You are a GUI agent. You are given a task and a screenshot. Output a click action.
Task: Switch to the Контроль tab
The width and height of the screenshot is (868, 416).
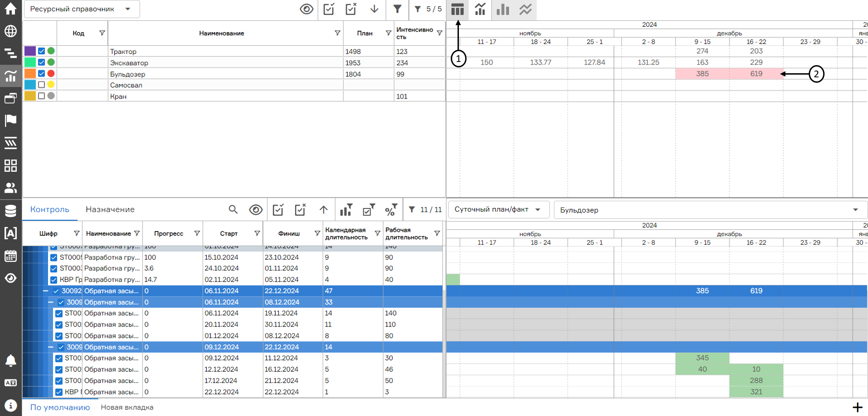50,209
